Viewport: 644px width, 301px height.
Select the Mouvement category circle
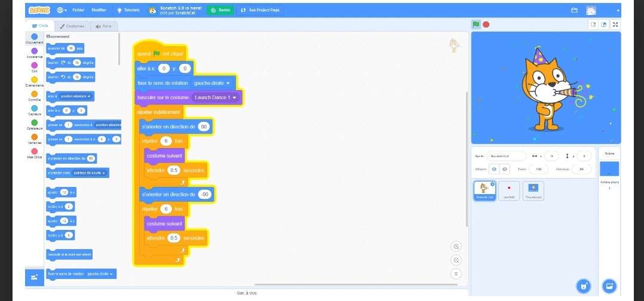click(x=35, y=37)
